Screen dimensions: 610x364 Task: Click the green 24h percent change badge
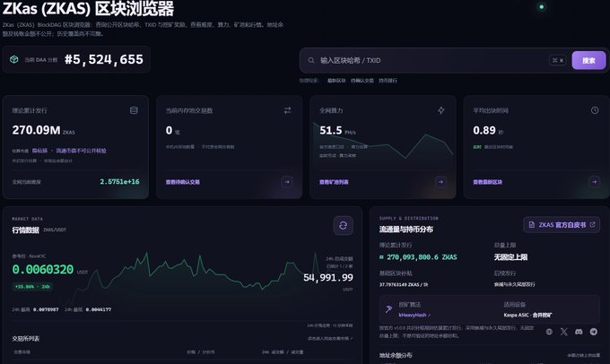[32, 287]
